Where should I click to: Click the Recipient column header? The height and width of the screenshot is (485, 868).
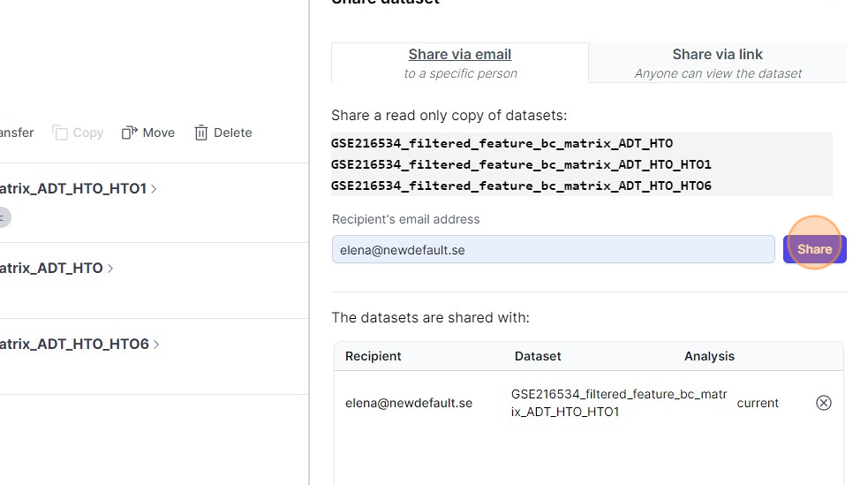(373, 356)
